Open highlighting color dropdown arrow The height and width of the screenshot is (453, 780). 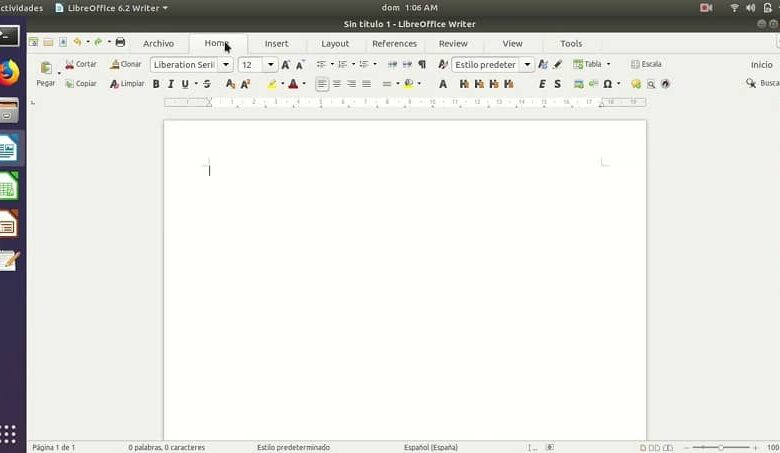pyautogui.click(x=283, y=84)
